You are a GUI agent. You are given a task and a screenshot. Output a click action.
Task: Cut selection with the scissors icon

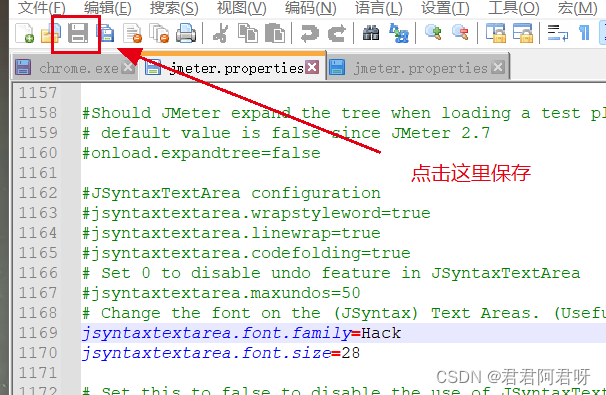tap(221, 33)
